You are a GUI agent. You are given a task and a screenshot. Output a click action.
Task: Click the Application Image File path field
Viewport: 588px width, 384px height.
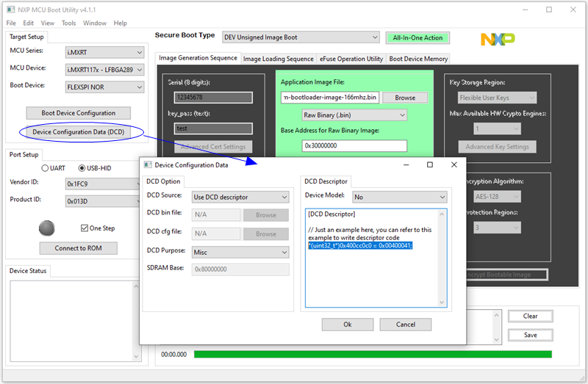coord(330,98)
